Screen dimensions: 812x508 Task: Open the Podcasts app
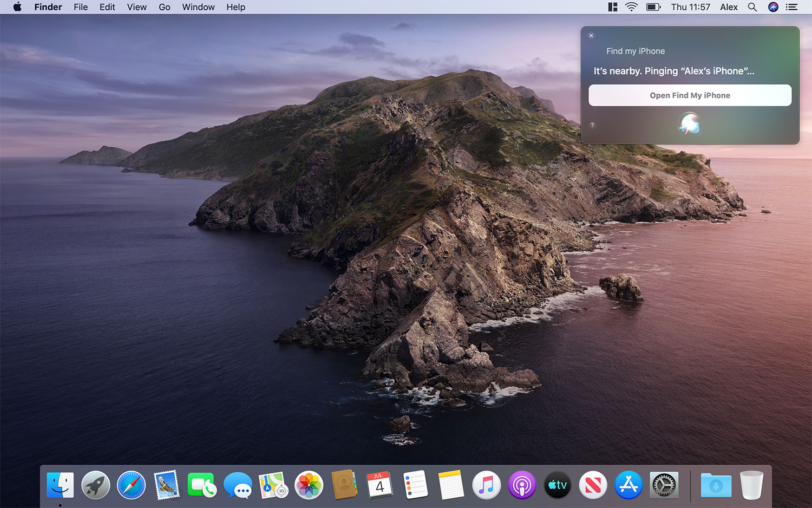pyautogui.click(x=521, y=485)
